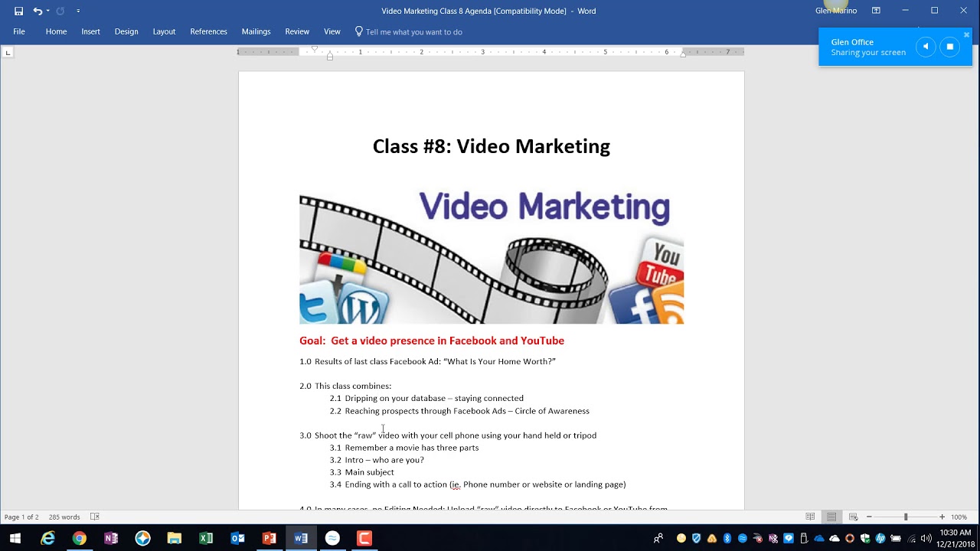This screenshot has height=551, width=980.
Task: Click the 'Class #8: Video Marketing' heading
Action: point(491,146)
